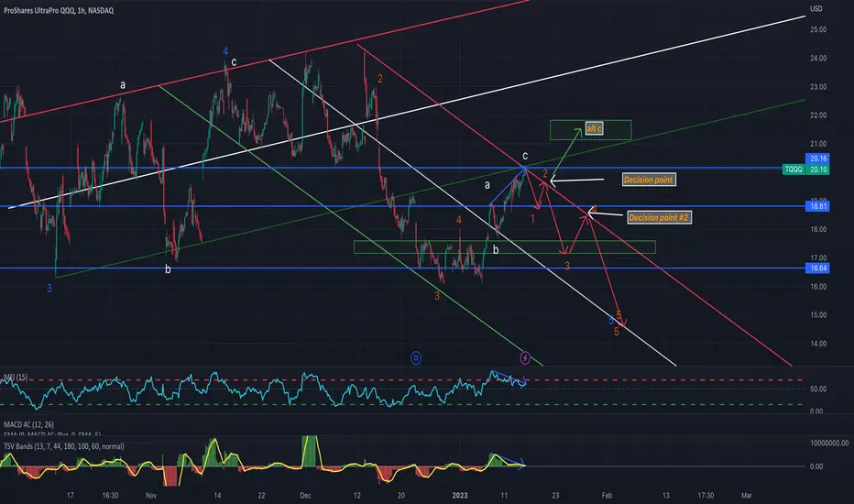
Task: Click the purple lightning earnings marker icon
Action: (525, 358)
